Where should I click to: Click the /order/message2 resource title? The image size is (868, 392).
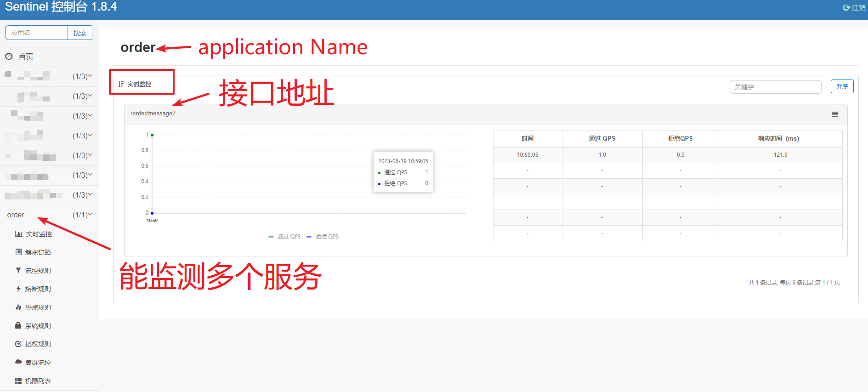(x=153, y=114)
